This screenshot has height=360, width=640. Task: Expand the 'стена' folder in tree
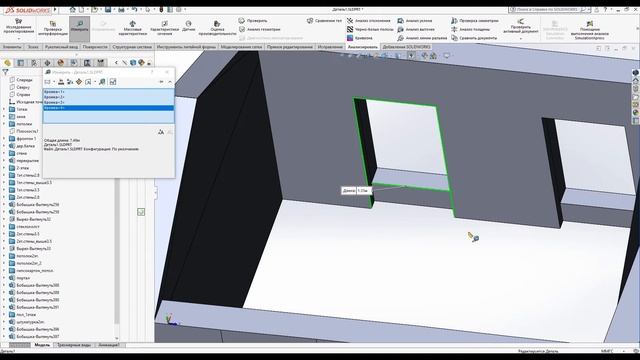4,153
